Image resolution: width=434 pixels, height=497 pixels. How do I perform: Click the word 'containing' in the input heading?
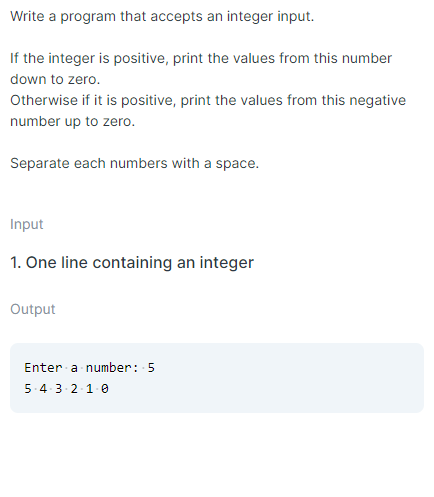(x=133, y=263)
